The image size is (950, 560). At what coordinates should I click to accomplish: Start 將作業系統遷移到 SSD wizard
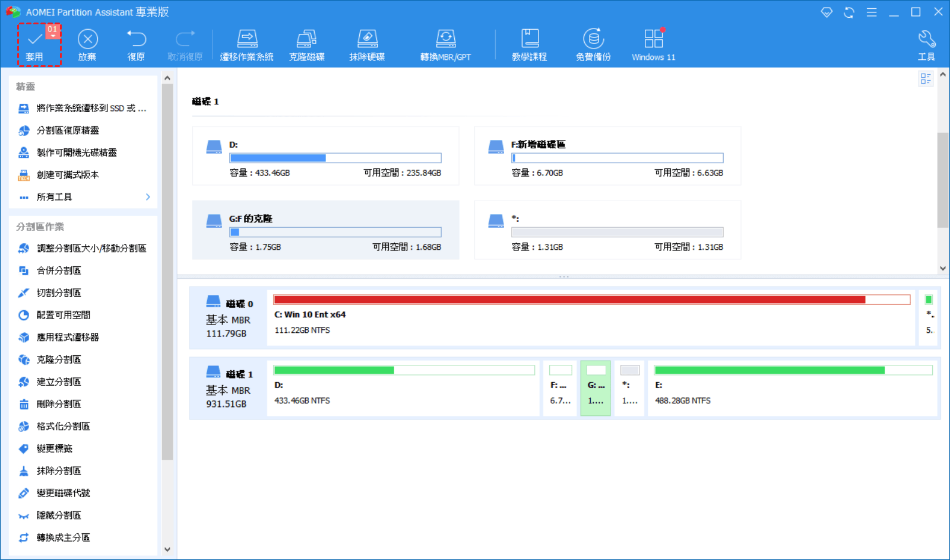[83, 108]
